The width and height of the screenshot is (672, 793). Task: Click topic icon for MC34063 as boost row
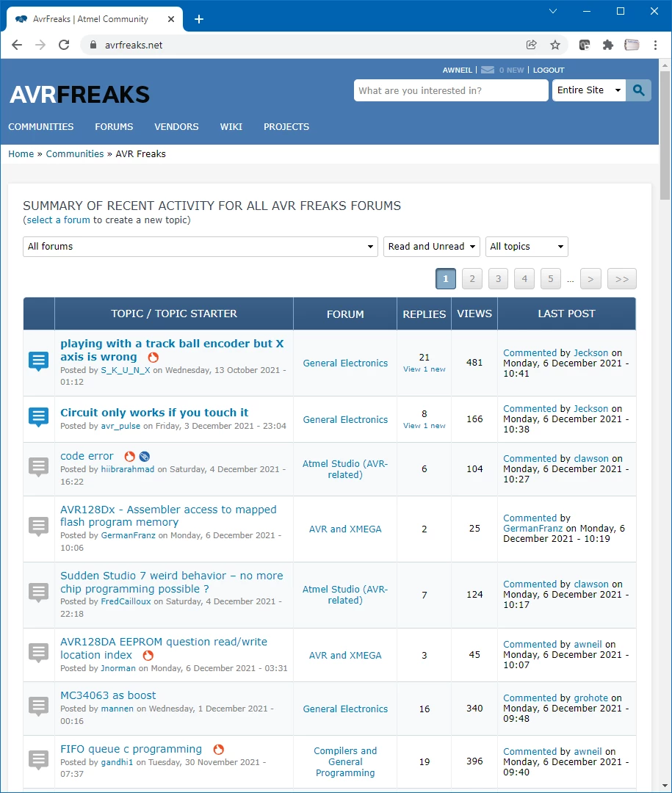pyautogui.click(x=39, y=706)
